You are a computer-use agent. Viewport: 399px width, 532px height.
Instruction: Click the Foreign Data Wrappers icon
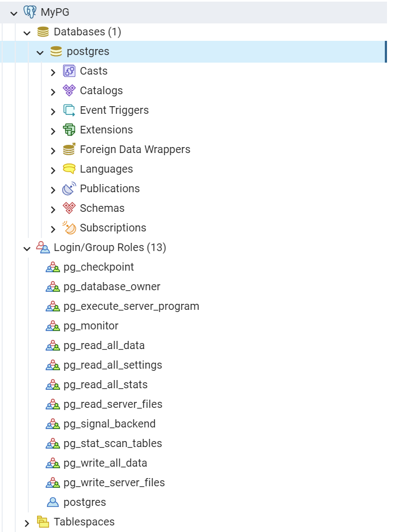point(69,149)
